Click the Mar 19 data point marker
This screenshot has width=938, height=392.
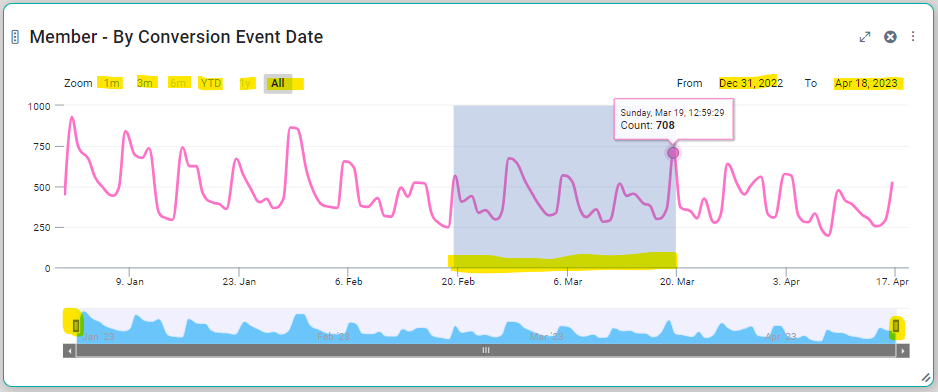click(x=673, y=153)
